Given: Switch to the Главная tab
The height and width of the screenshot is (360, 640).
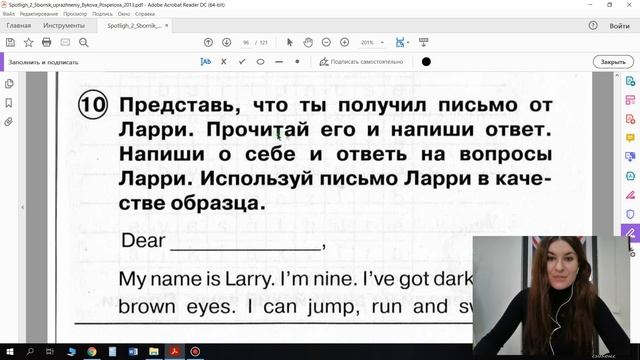Looking at the screenshot, I should (18, 26).
